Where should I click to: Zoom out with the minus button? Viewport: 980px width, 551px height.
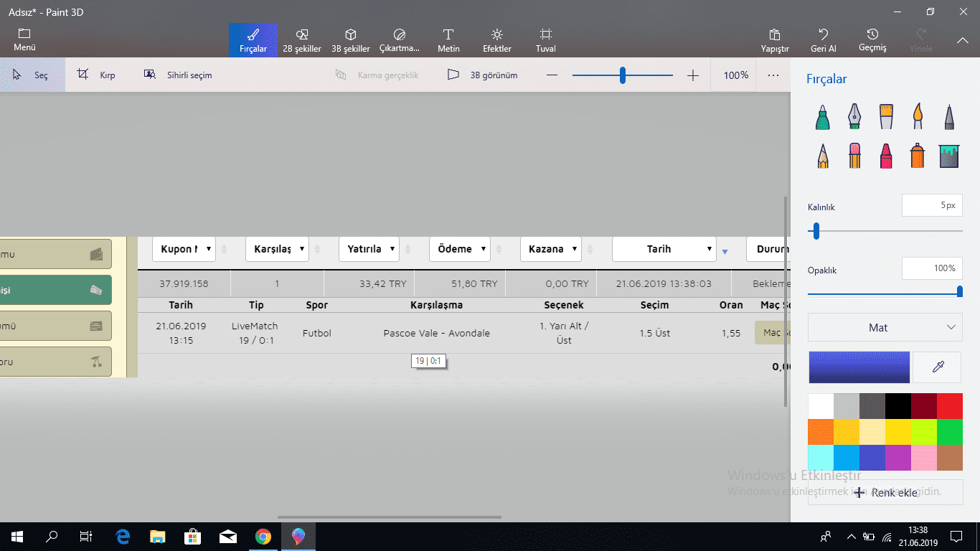[x=552, y=75]
